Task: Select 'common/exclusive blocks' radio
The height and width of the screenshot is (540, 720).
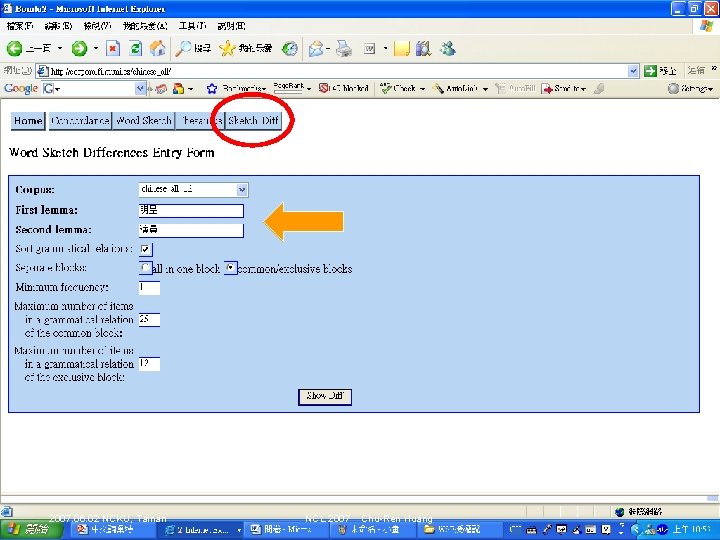Action: [231, 268]
